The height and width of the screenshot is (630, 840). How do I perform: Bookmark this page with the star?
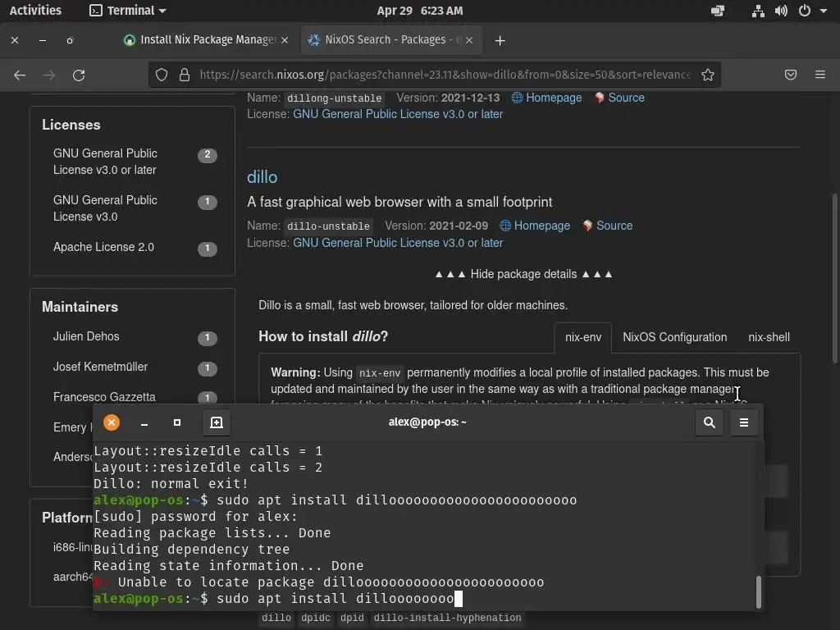(708, 75)
